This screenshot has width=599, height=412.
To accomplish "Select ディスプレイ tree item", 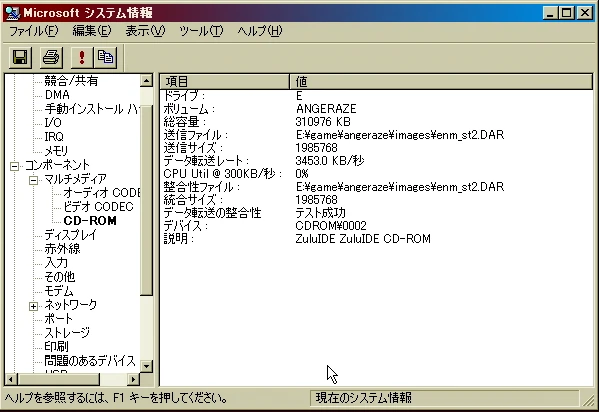I will pos(70,235).
